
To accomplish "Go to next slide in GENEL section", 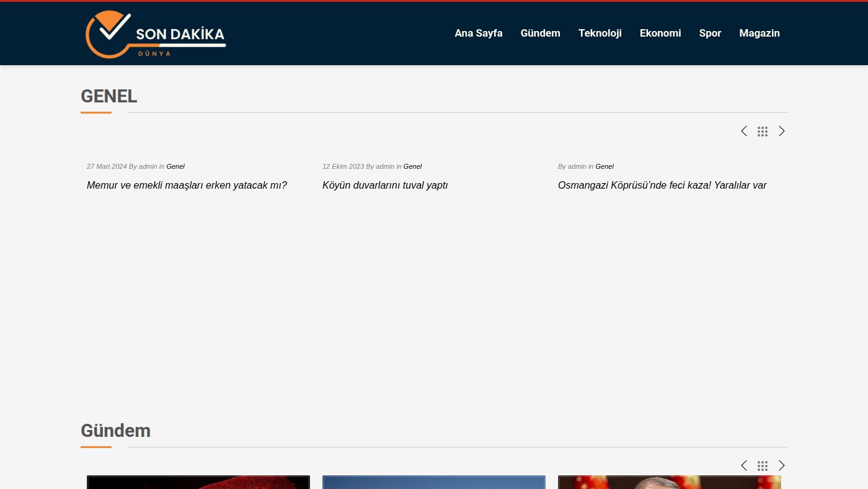I will (x=782, y=131).
